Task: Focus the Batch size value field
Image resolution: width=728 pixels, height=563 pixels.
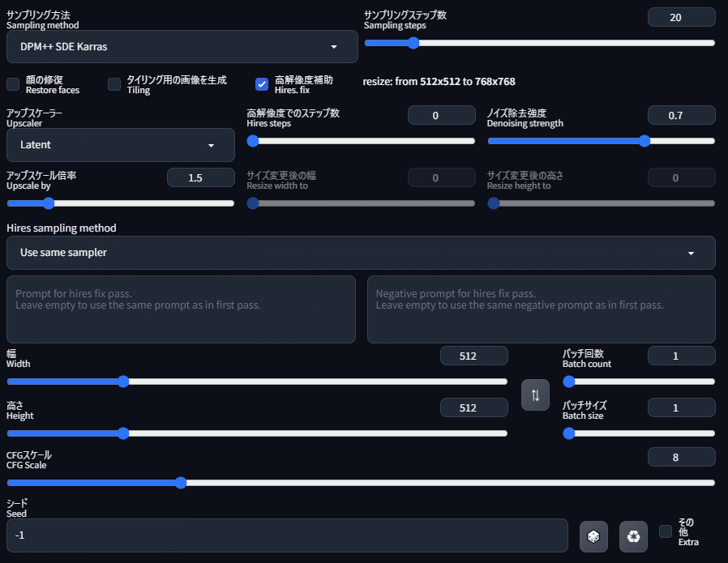Action: tap(682, 407)
